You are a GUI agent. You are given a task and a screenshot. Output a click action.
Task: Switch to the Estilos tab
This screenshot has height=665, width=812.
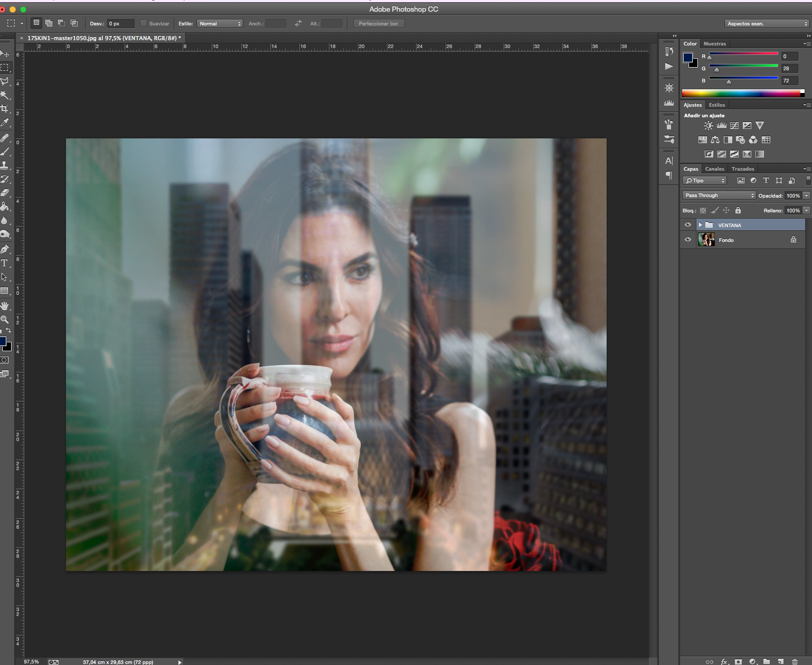tap(717, 105)
